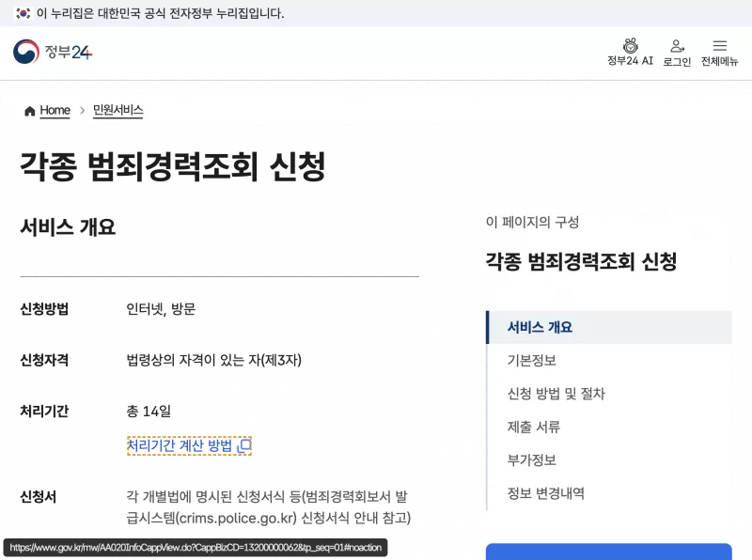This screenshot has width=752, height=560.
Task: Click the 서비스 개요 section heading
Action: pyautogui.click(x=68, y=227)
